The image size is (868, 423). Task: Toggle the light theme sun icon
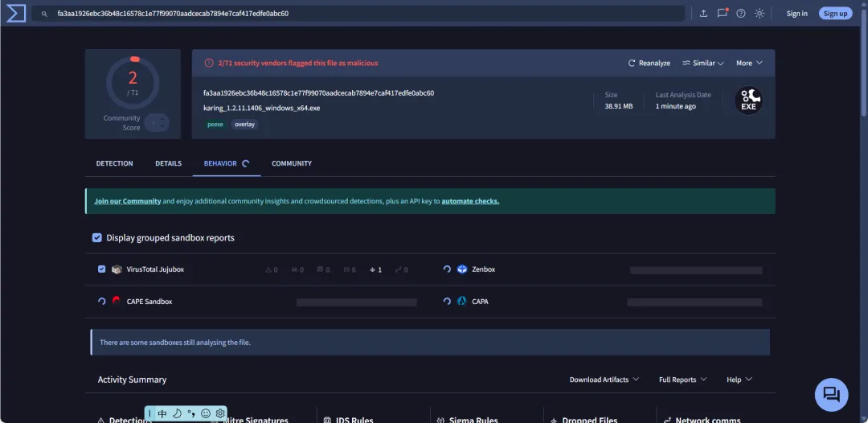(x=759, y=14)
